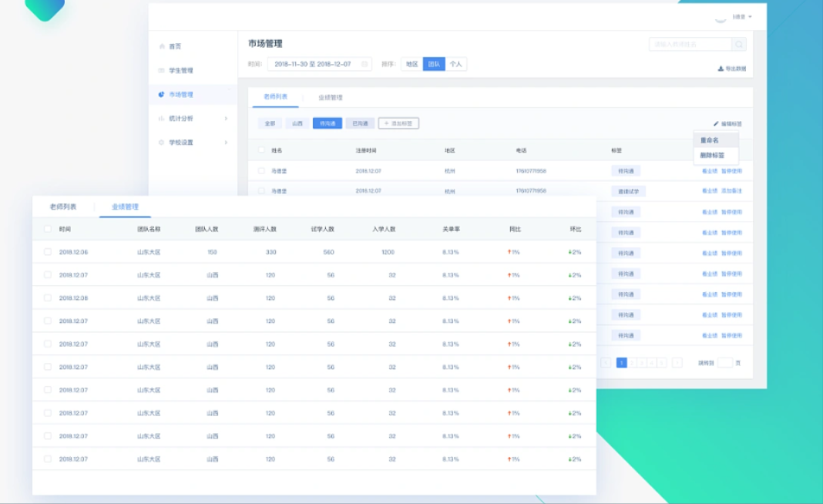Filter by the 全部 tag
823x504 pixels.
270,123
